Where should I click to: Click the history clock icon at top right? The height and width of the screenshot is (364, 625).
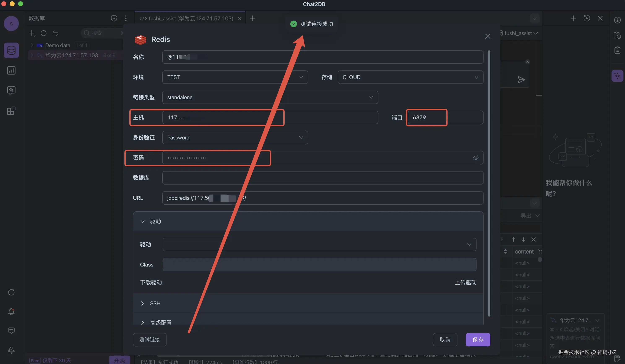click(587, 18)
